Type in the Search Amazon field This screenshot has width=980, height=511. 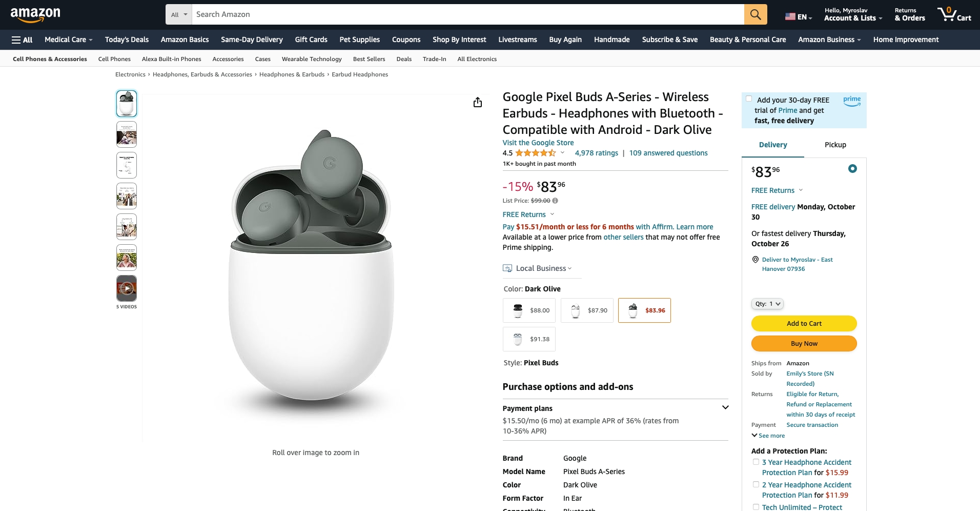click(467, 14)
